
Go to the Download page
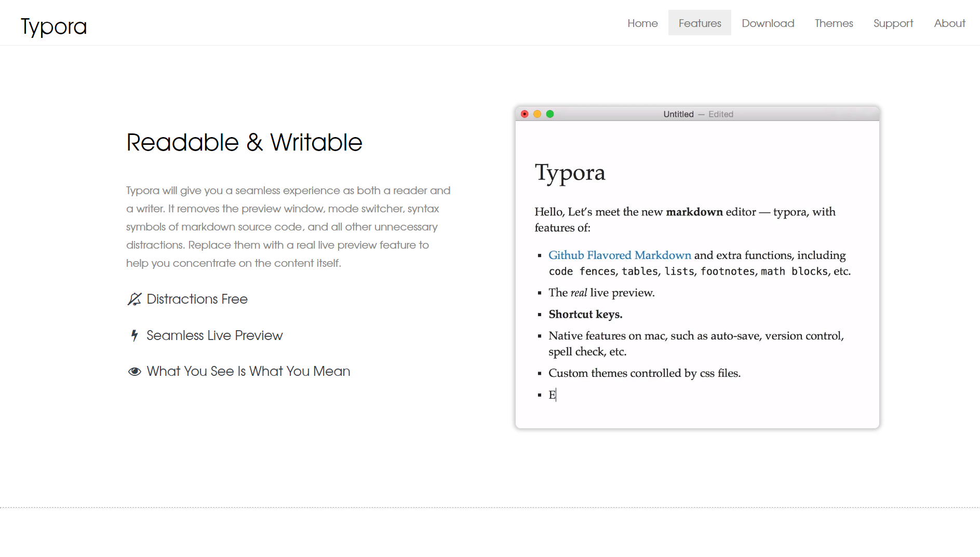pos(768,23)
